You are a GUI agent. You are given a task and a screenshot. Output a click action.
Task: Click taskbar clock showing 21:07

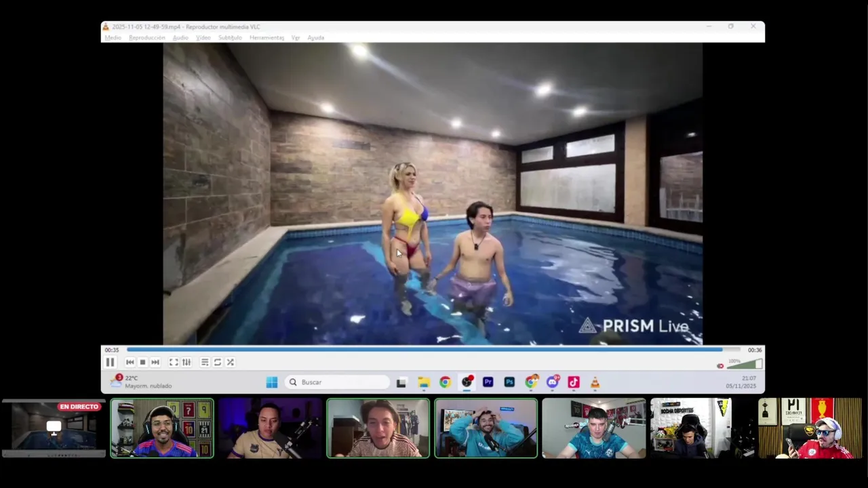741,382
